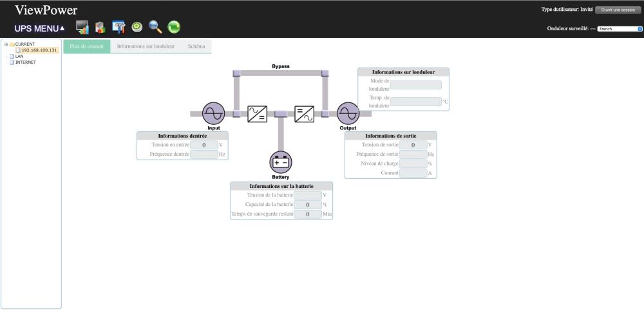Switch to Informations sur l'onduleur tab

(146, 46)
